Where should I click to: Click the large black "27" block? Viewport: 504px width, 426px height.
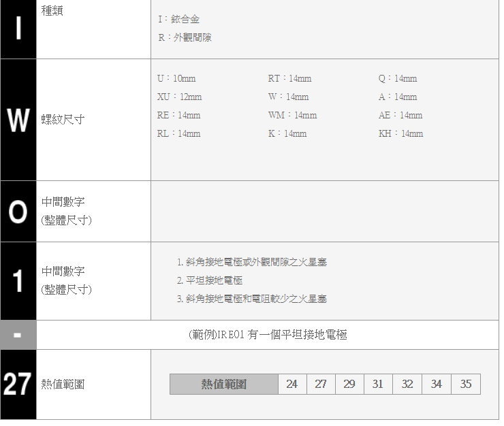tap(18, 384)
